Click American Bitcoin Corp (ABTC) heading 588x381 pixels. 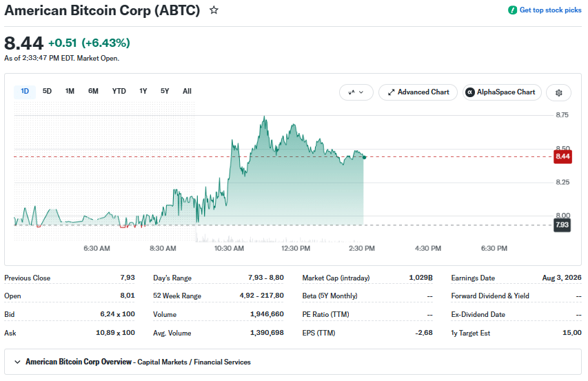102,10
